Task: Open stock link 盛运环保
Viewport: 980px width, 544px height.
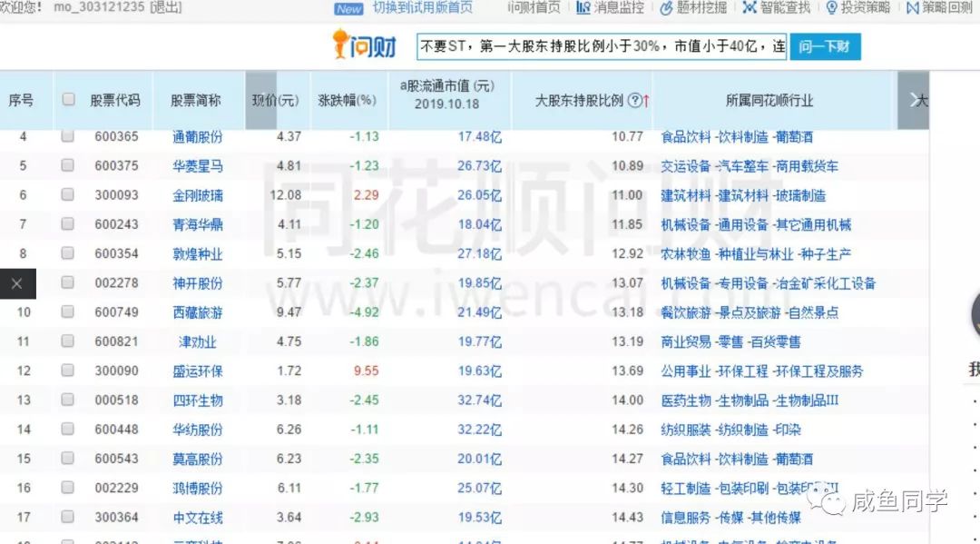Action: point(198,371)
